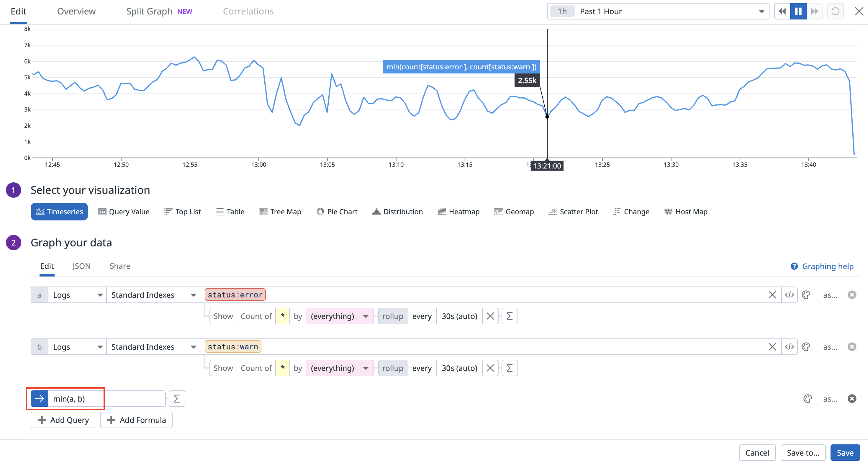Choose the Tree Map visualization
868x468 pixels.
coord(280,212)
